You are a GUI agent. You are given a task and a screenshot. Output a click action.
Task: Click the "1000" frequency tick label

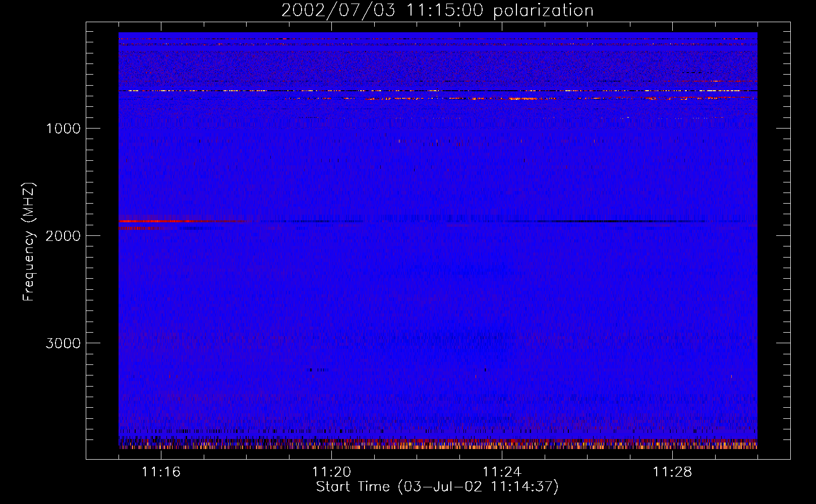(63, 129)
